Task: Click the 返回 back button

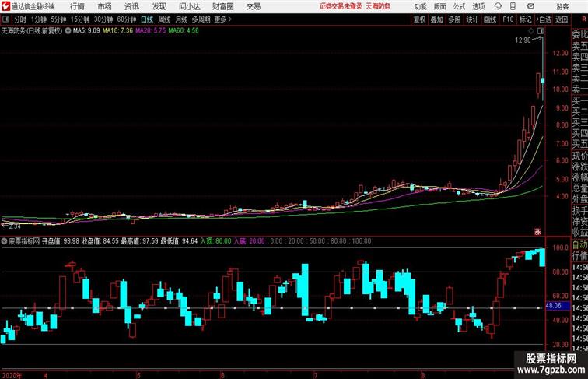Action: pos(562,19)
